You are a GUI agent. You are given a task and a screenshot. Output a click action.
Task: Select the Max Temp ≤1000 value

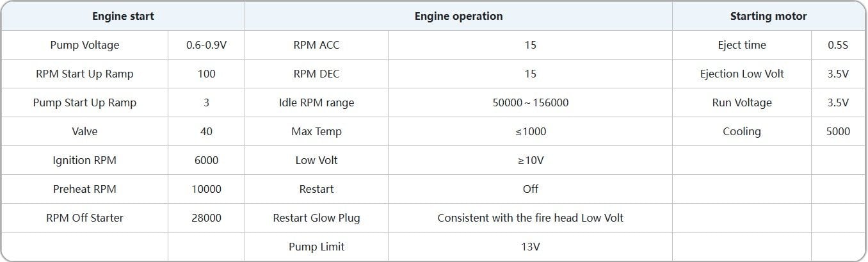[x=530, y=131]
